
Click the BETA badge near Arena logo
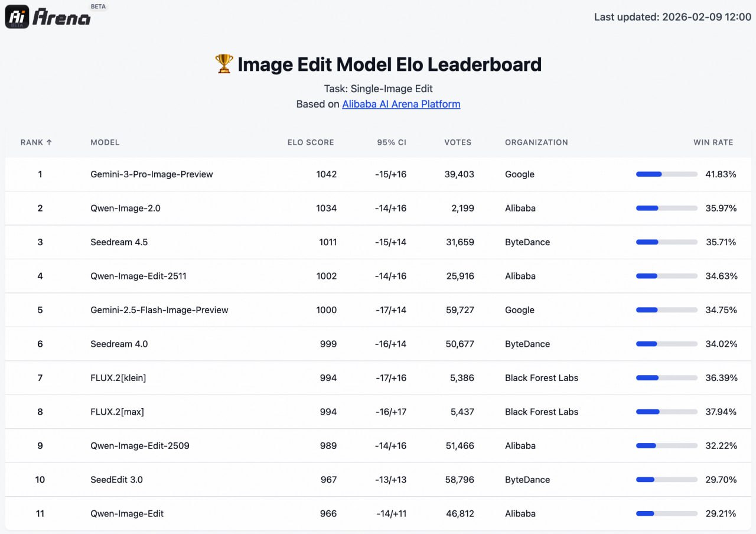pos(99,6)
